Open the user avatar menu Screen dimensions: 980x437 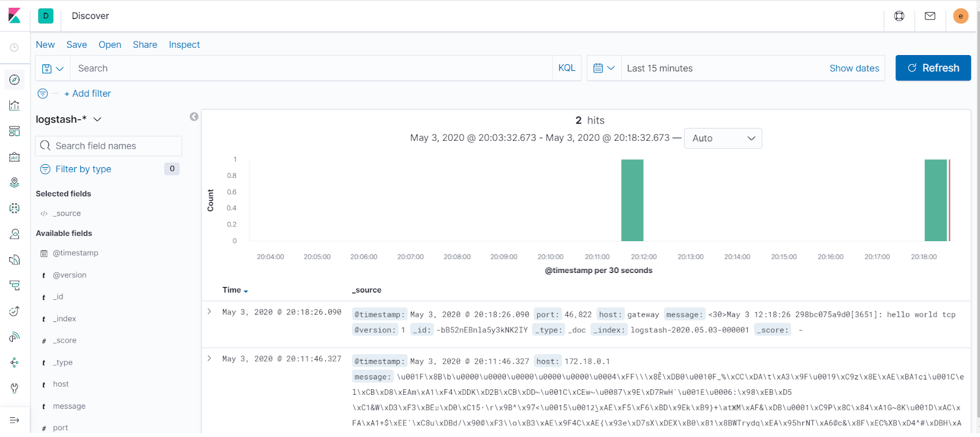pyautogui.click(x=960, y=16)
